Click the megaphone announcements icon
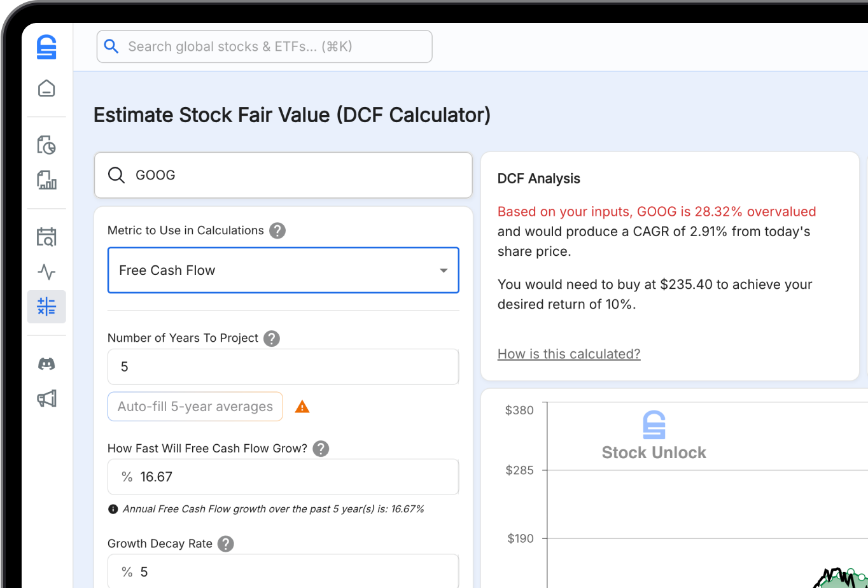This screenshot has width=868, height=588. (x=46, y=398)
